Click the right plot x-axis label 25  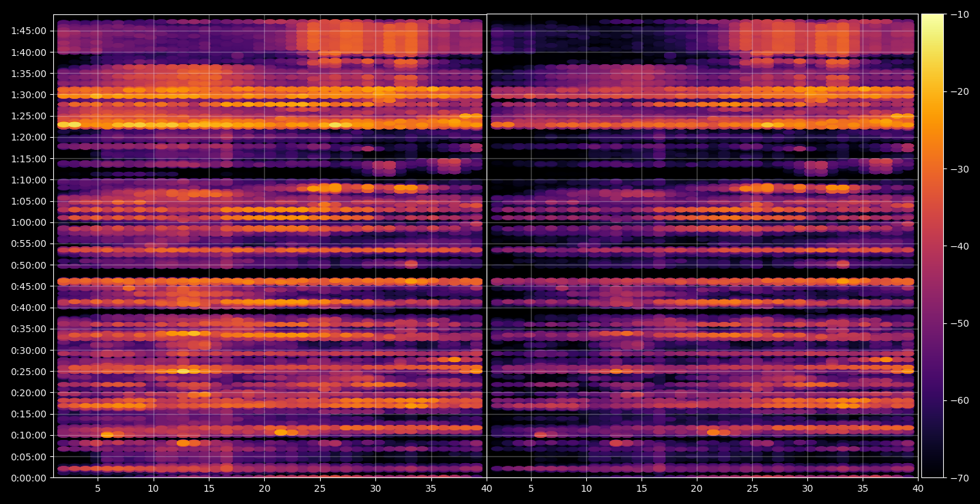click(x=752, y=489)
